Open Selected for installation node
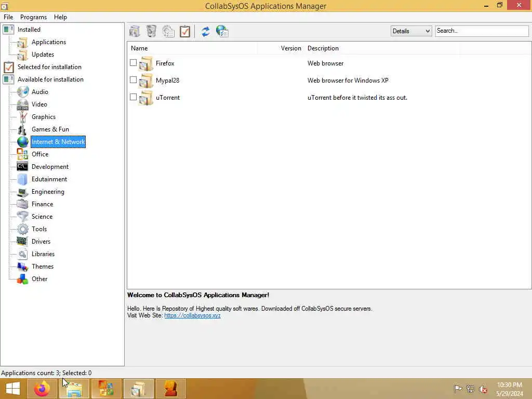The width and height of the screenshot is (532, 399). [x=49, y=67]
